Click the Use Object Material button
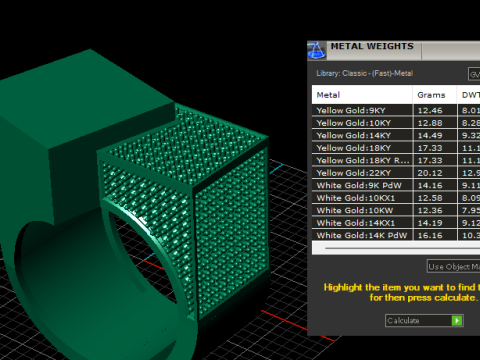Screen dimensions: 480x360 pos(453,267)
